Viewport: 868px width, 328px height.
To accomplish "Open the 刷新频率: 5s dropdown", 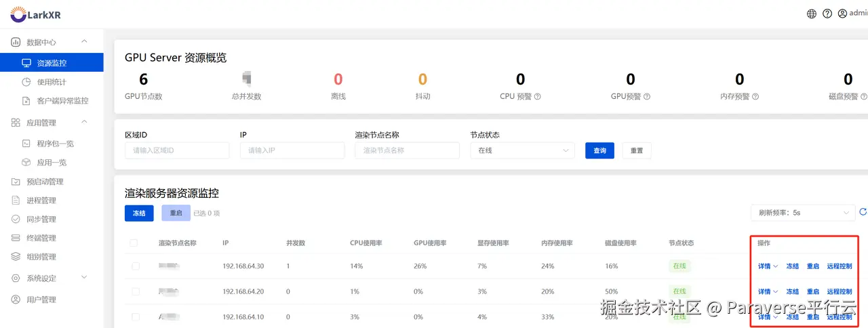I will pyautogui.click(x=802, y=213).
